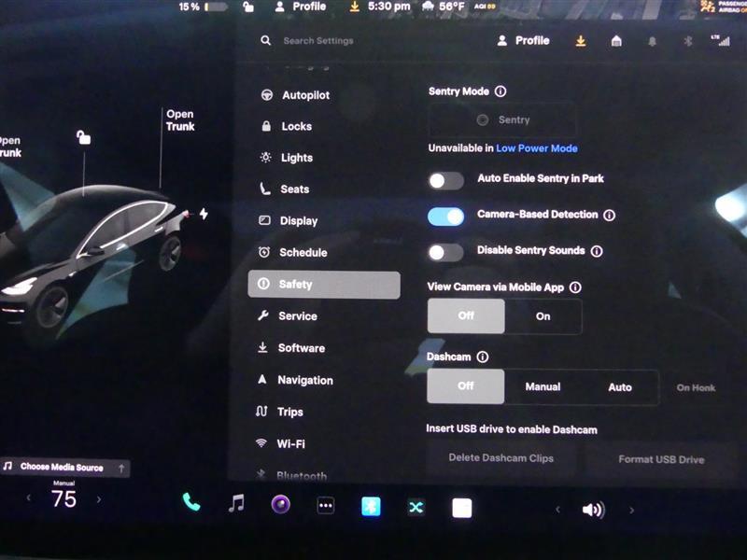747x560 pixels.
Task: Enable Auto Enable Sentry in Park
Action: click(x=445, y=180)
